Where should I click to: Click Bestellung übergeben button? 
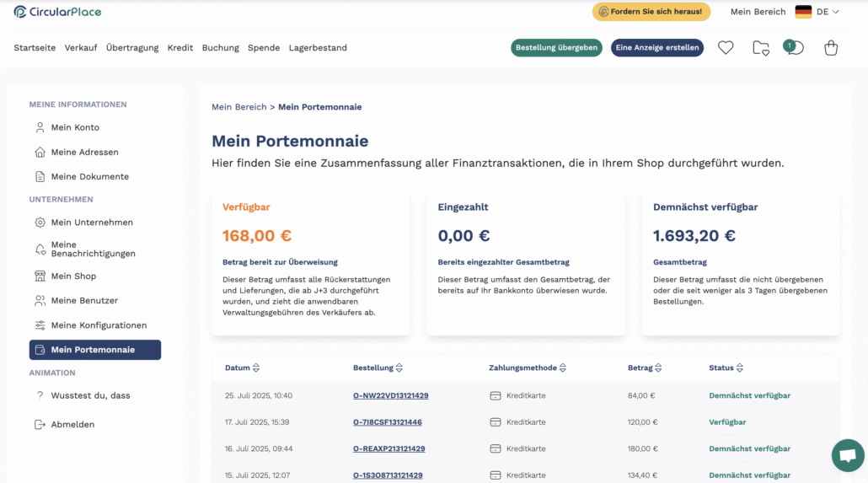556,48
